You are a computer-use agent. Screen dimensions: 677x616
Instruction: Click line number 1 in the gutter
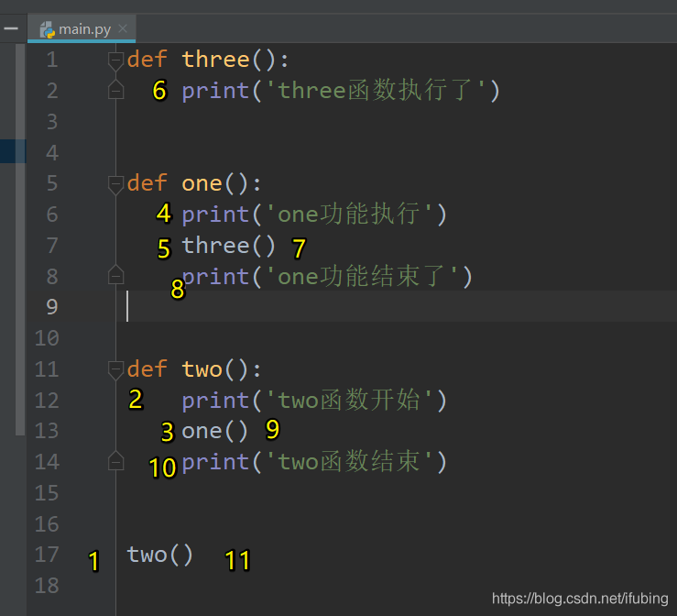[52, 60]
